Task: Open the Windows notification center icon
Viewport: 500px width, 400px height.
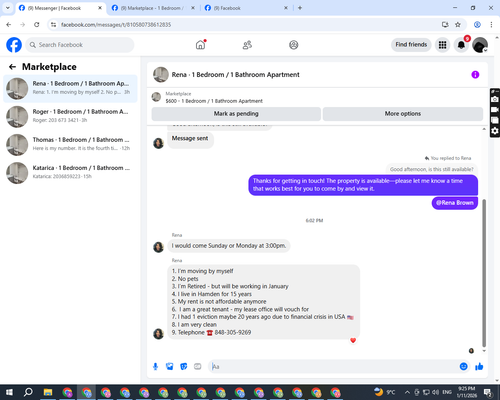Action: point(488,392)
